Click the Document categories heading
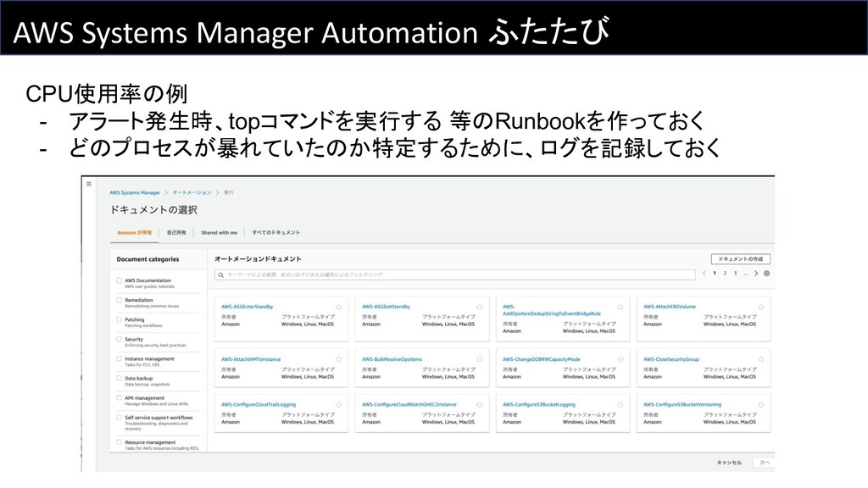The height and width of the screenshot is (488, 868). (x=147, y=259)
